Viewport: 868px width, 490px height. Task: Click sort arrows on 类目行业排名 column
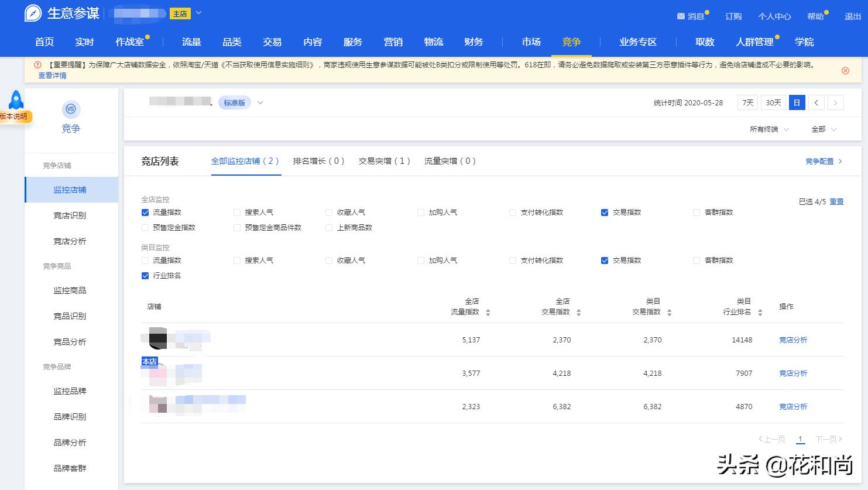pyautogui.click(x=759, y=312)
